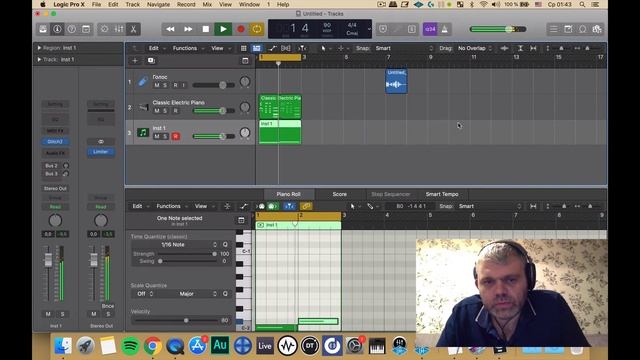Open the Navigate menu in menu bar
Image resolution: width=640 pixels, height=360 pixels.
(158, 4)
